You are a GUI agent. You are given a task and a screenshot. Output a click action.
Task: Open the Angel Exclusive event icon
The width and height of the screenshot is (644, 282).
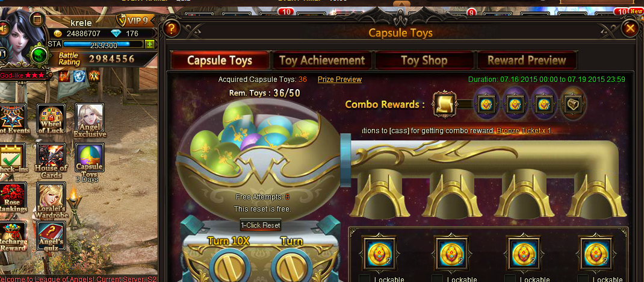coord(90,120)
